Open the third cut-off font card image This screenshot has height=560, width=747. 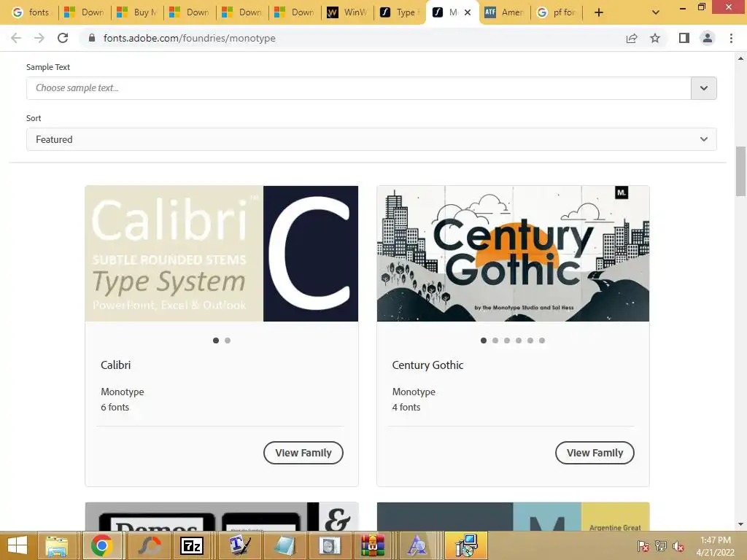point(222,516)
